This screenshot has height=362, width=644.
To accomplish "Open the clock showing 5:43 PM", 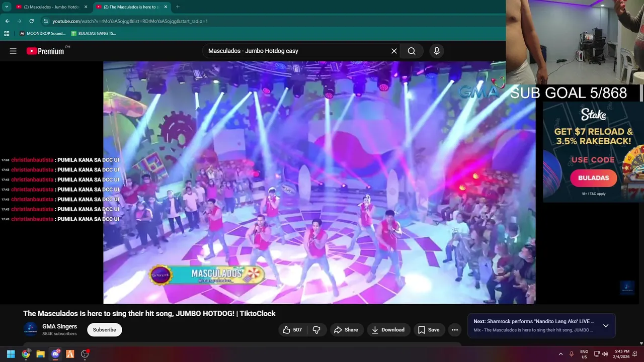I will click(x=622, y=354).
